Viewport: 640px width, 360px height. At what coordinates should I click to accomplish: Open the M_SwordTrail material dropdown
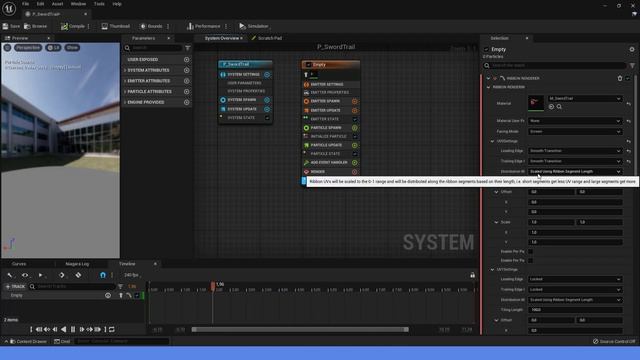tap(584, 98)
